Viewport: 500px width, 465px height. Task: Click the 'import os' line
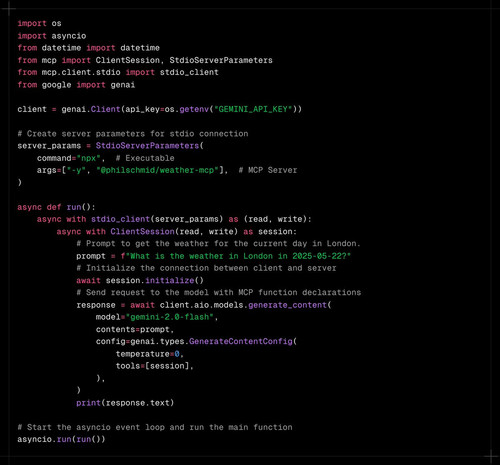coord(39,23)
